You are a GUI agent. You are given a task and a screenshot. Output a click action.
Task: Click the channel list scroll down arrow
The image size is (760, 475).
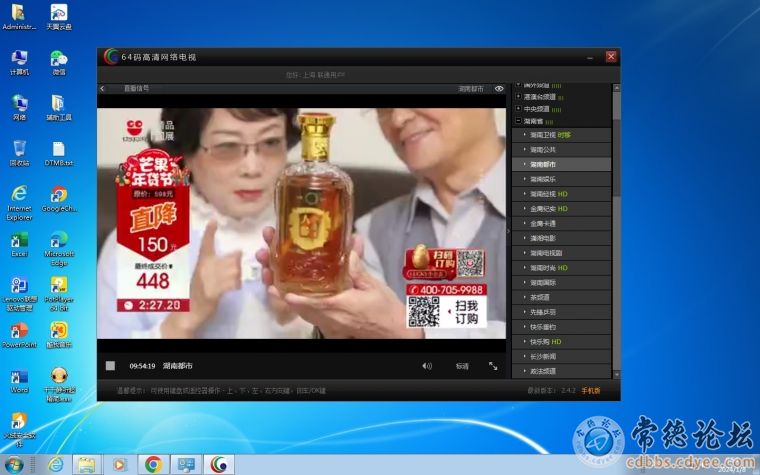pos(617,375)
